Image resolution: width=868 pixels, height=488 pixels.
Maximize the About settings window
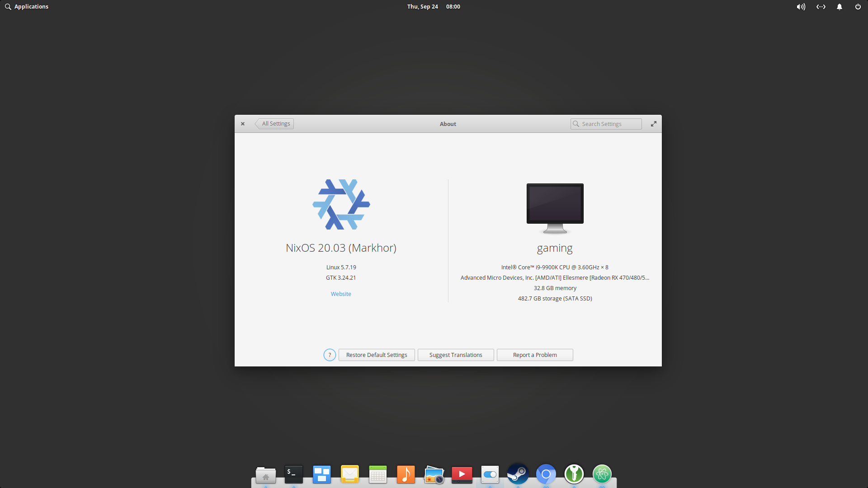click(x=654, y=124)
